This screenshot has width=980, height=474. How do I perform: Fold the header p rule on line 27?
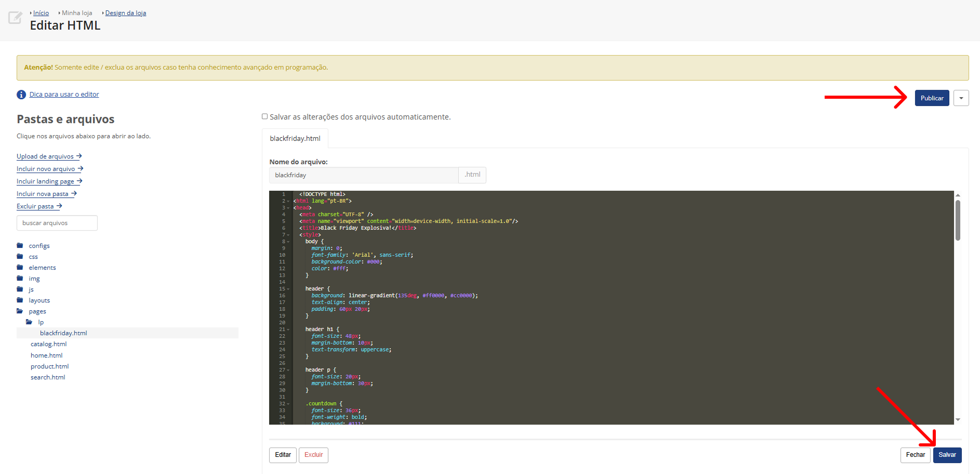288,370
